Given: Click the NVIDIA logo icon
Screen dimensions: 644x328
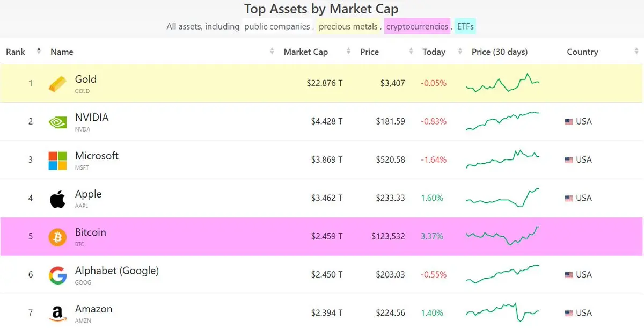Looking at the screenshot, I should click(58, 122).
